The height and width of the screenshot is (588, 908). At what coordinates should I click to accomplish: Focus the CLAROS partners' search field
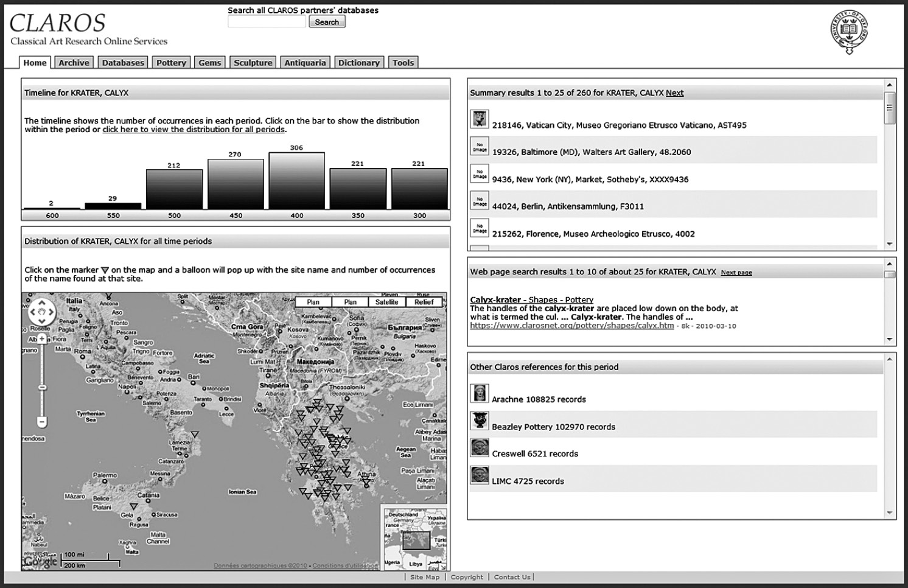267,22
